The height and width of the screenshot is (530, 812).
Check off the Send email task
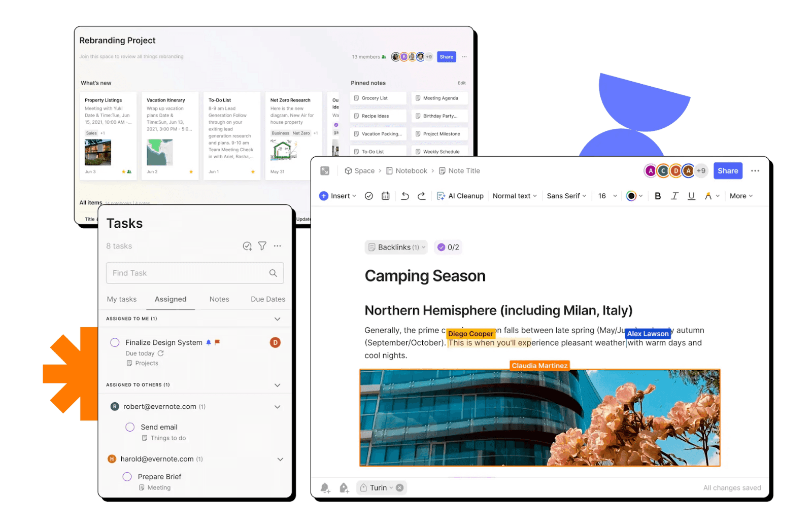(130, 427)
